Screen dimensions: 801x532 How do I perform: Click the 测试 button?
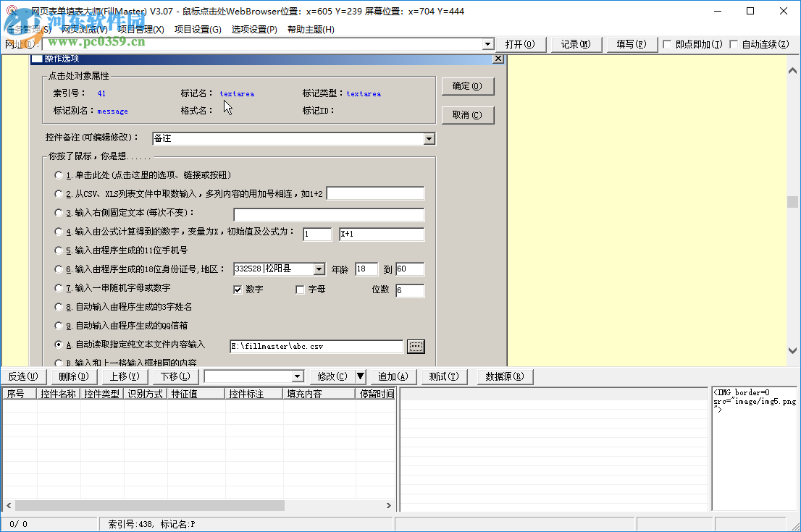[x=444, y=376]
